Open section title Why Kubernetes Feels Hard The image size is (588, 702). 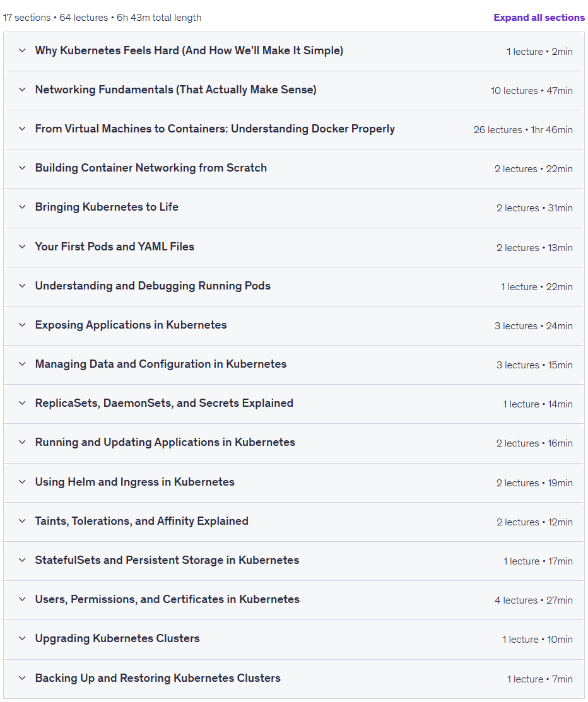(x=189, y=50)
